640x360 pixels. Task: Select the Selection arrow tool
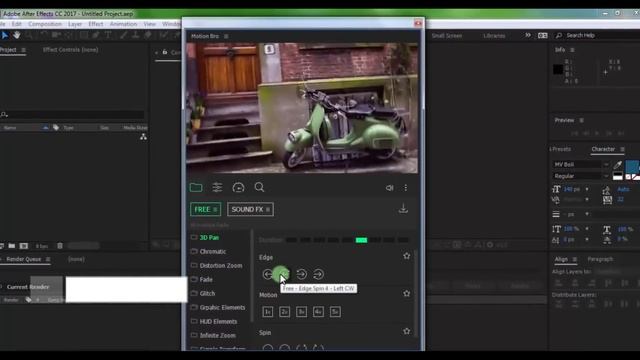click(x=4, y=36)
